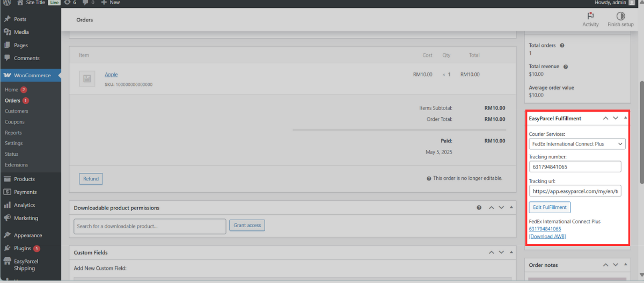Viewport: 644px width, 283px height.
Task: Move Custom Fields panel up
Action: (x=491, y=252)
